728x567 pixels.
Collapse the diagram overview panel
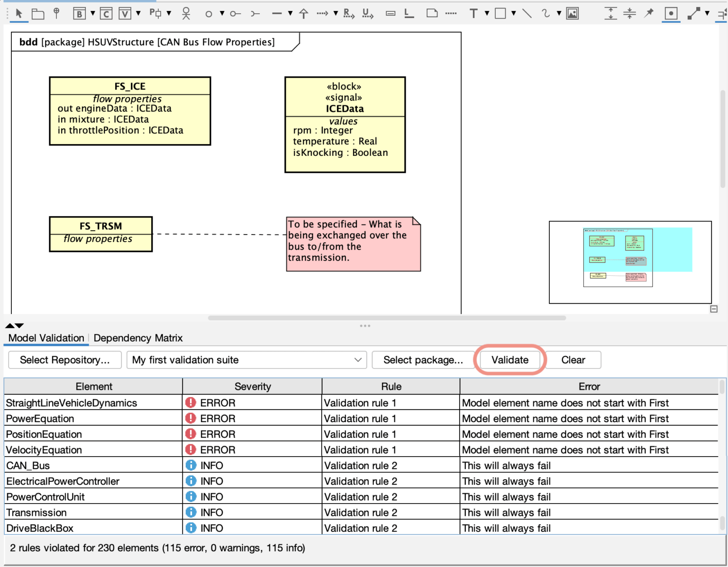pos(714,309)
